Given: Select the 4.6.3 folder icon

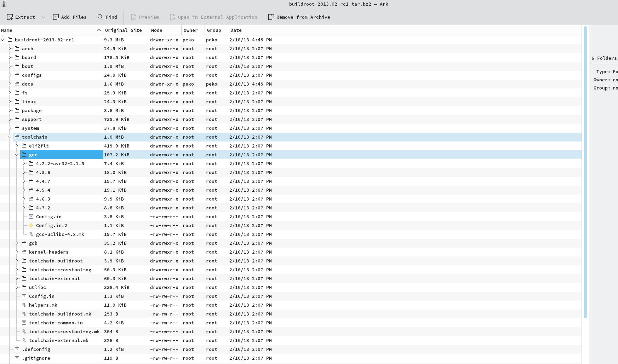Looking at the screenshot, I should pos(31,199).
